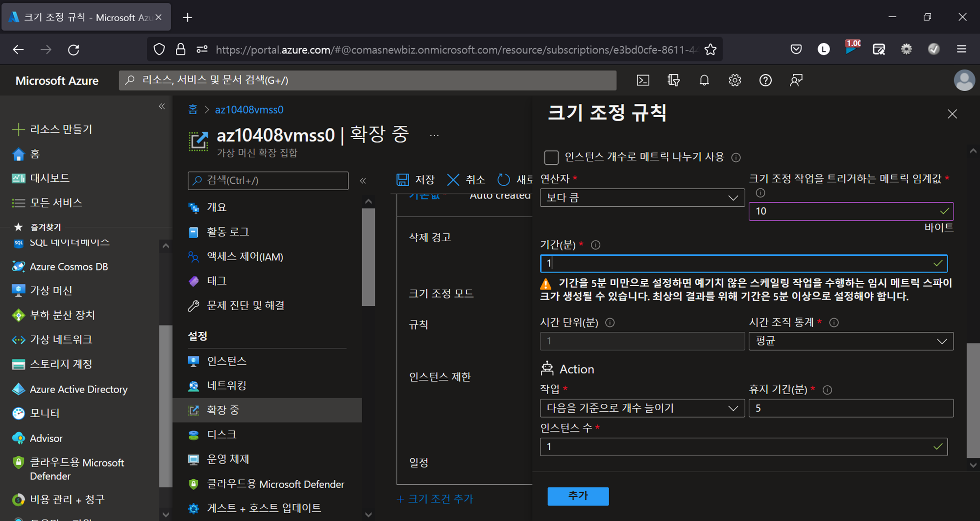This screenshot has width=980, height=521.
Task: Select 개요 in resource menu
Action: pyautogui.click(x=208, y=207)
